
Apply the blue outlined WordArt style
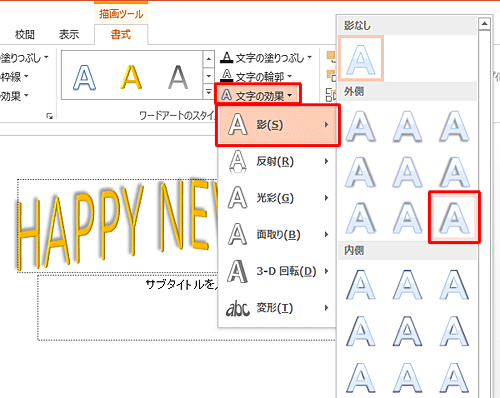(84, 77)
